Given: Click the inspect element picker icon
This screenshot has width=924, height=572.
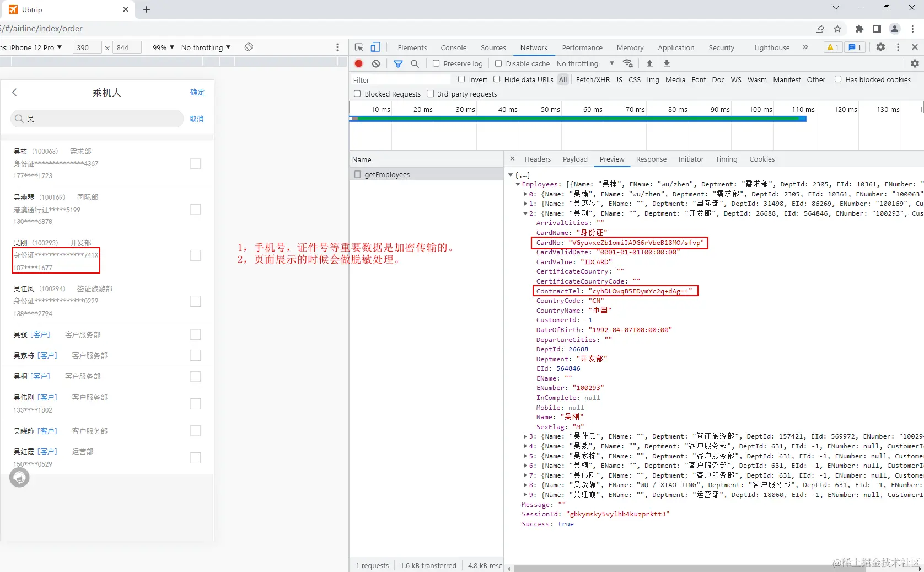Looking at the screenshot, I should tap(359, 47).
